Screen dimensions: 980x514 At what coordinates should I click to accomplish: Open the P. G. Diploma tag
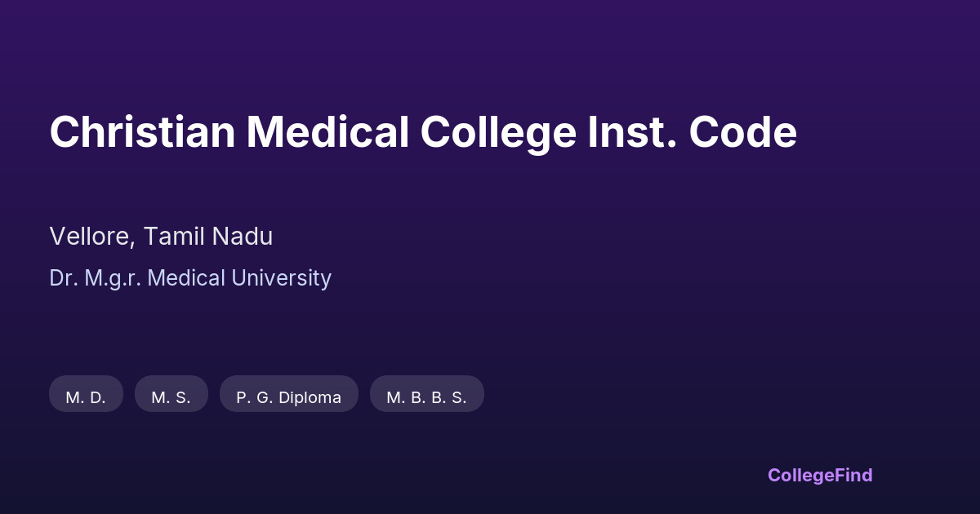288,397
